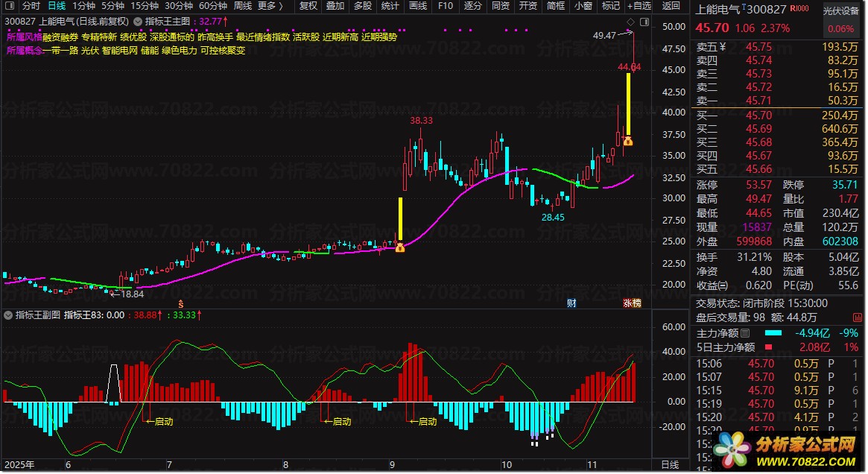The image size is (868, 474).
Task: Click the ¥ icon beside 卖五
Action: point(723,47)
